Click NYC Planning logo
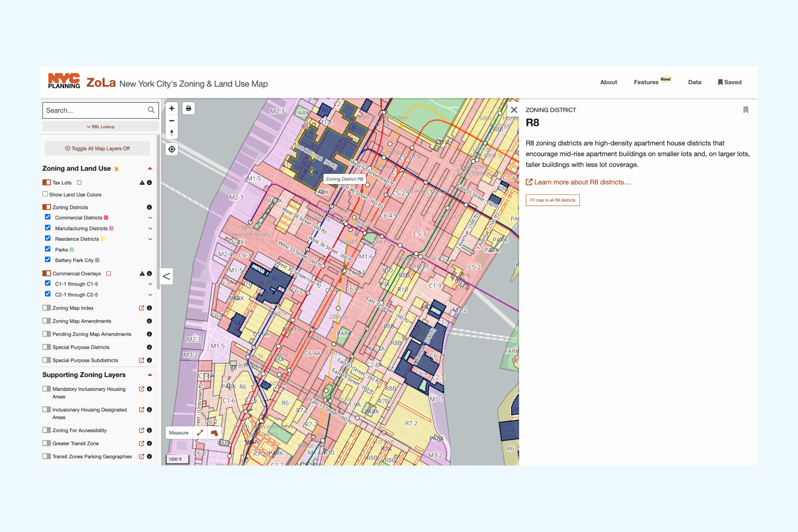The width and height of the screenshot is (798, 532). [64, 81]
